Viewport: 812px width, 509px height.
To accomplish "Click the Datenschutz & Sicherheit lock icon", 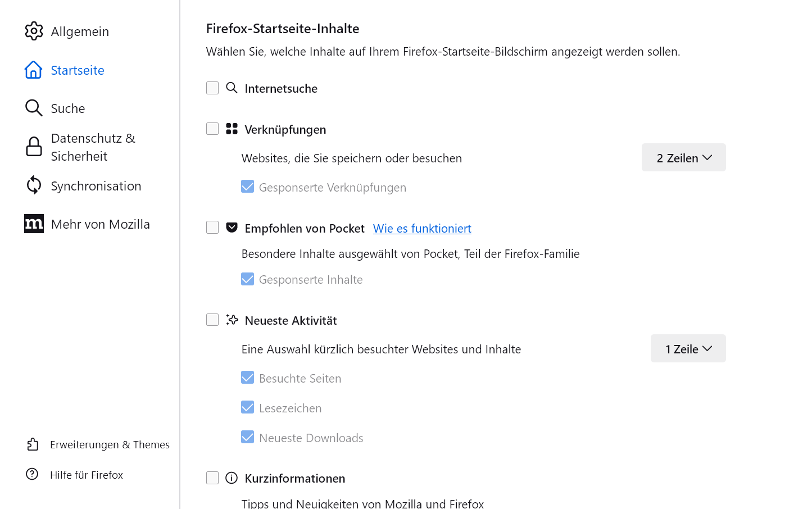I will 34,147.
